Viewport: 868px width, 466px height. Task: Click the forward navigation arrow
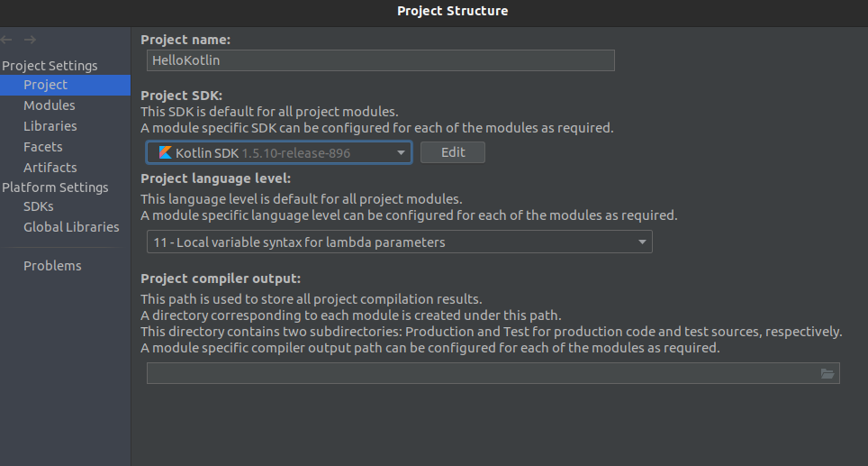click(30, 40)
